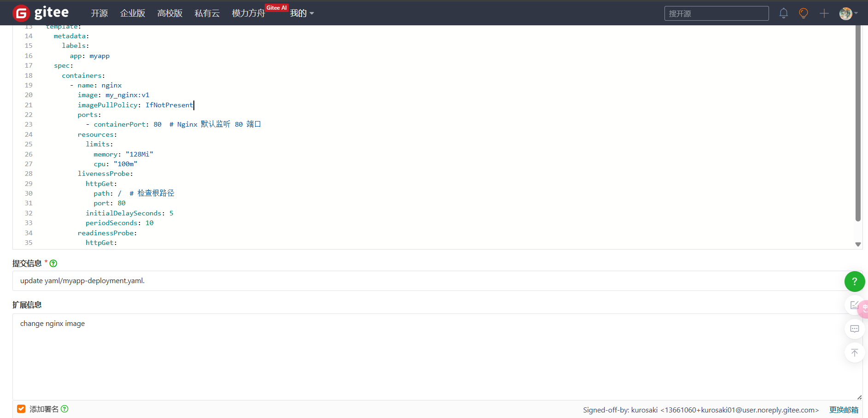The width and height of the screenshot is (868, 418).
Task: Click the orange lightbulb icon
Action: click(804, 13)
